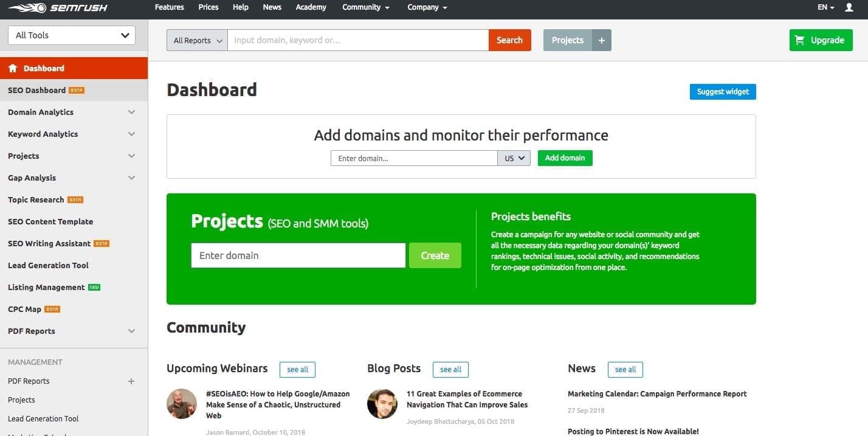This screenshot has height=436, width=868.
Task: Open the US country selector dropdown
Action: (x=514, y=158)
